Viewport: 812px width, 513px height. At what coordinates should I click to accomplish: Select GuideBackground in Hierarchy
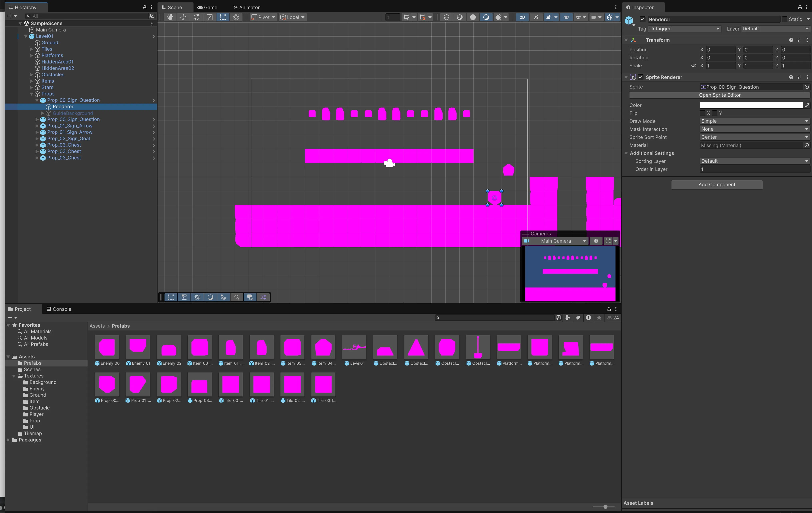[x=73, y=113]
